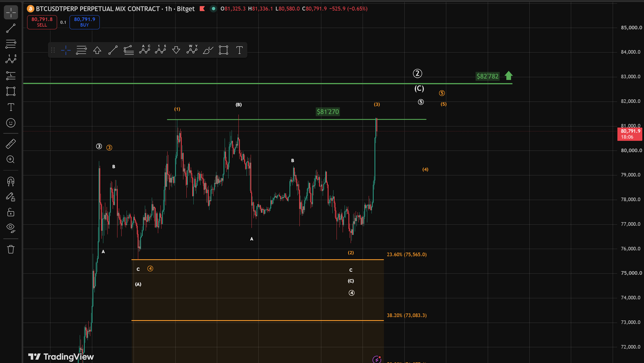
Task: Open the Fib Retracement tool in left sidebar
Action: pyautogui.click(x=10, y=43)
